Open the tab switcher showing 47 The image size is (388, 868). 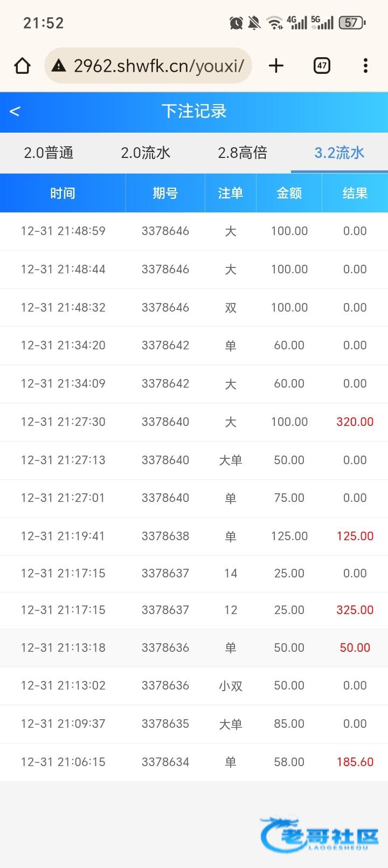click(322, 66)
